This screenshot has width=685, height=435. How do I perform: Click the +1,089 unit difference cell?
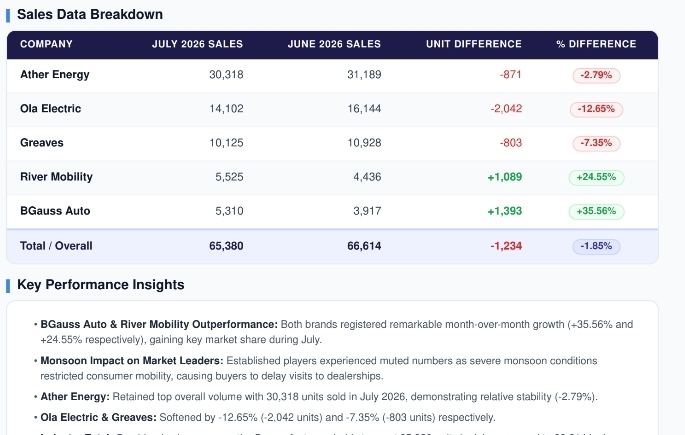[x=505, y=177]
